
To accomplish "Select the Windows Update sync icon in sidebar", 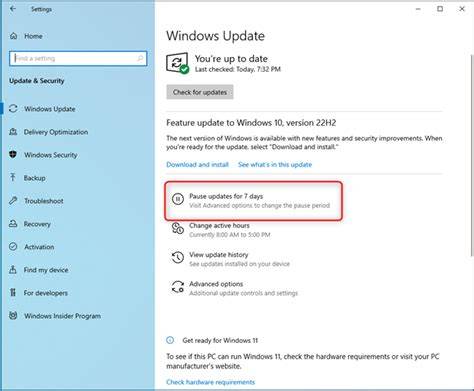I will click(13, 109).
